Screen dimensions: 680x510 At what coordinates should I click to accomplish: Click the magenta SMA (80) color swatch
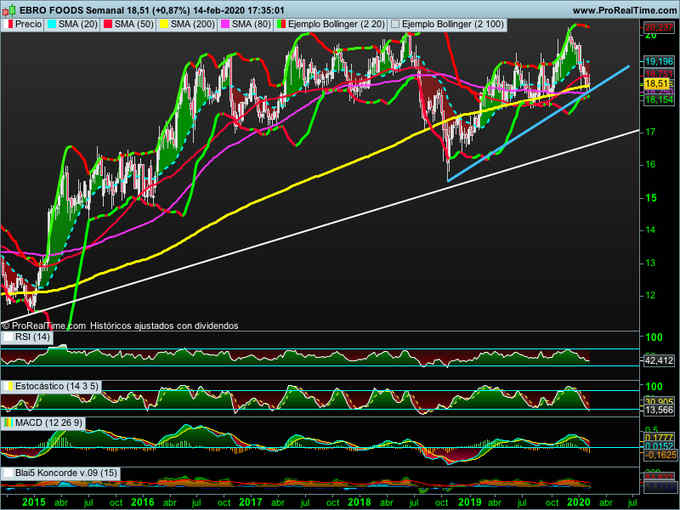[x=226, y=25]
